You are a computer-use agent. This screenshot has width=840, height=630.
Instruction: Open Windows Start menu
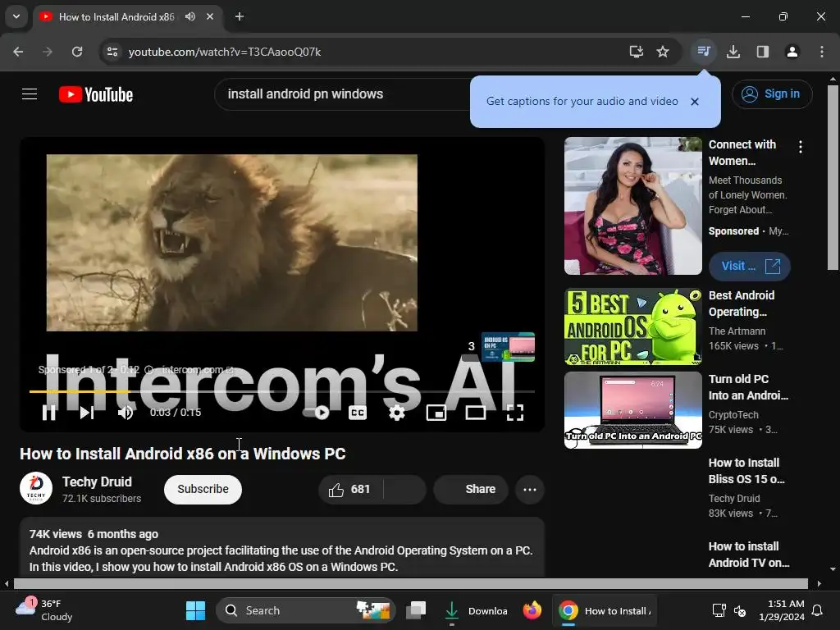coord(195,610)
